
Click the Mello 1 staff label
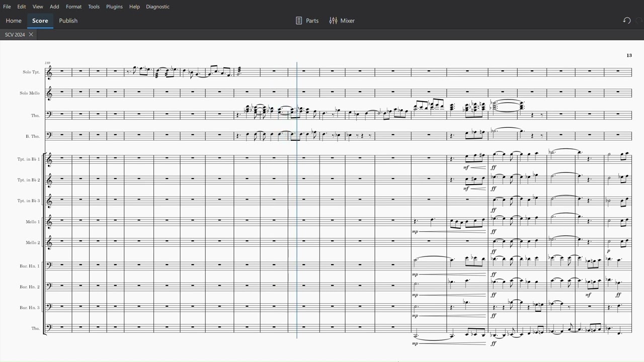tap(33, 222)
